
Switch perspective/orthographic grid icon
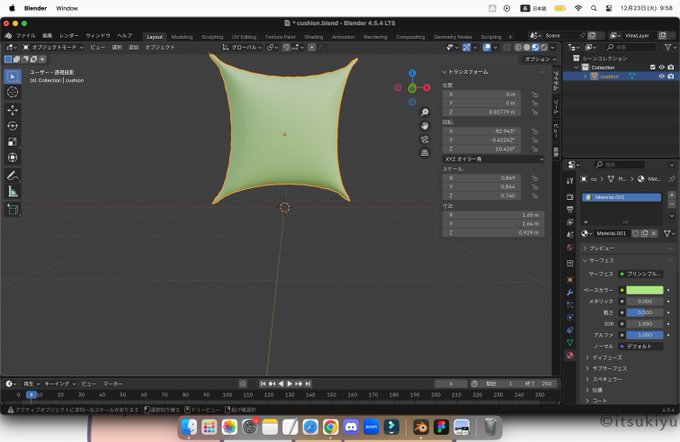pyautogui.click(x=425, y=153)
